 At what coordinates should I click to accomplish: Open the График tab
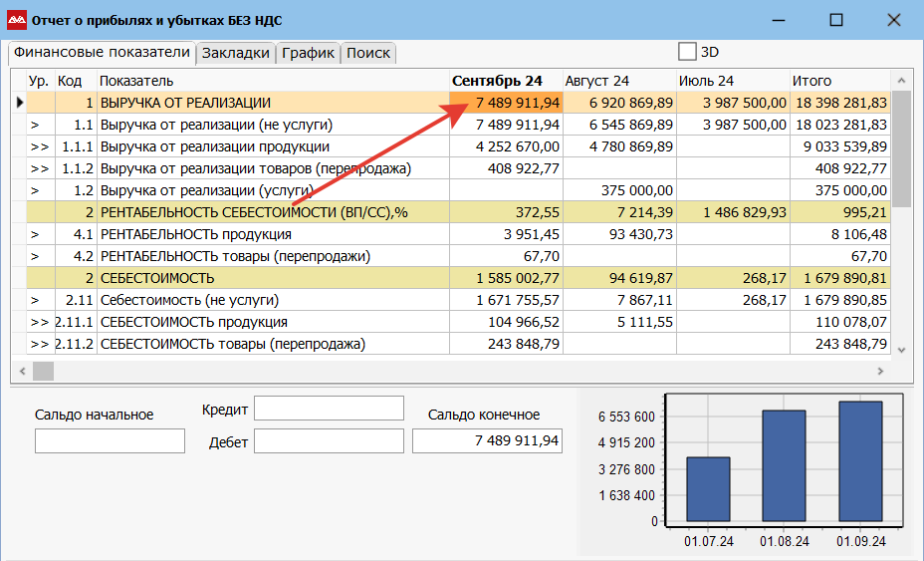coord(308,53)
